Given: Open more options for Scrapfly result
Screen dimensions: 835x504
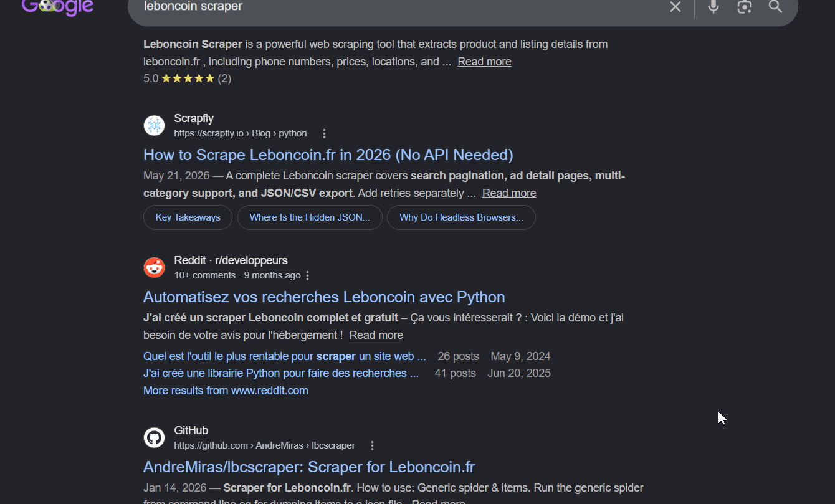Looking at the screenshot, I should (x=324, y=134).
